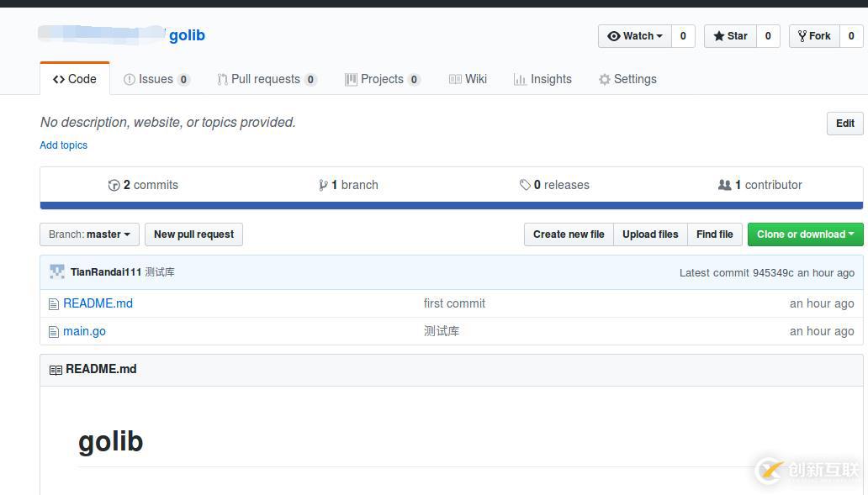Open repository Settings tab
Viewport: 868px width, 495px height.
[x=627, y=79]
